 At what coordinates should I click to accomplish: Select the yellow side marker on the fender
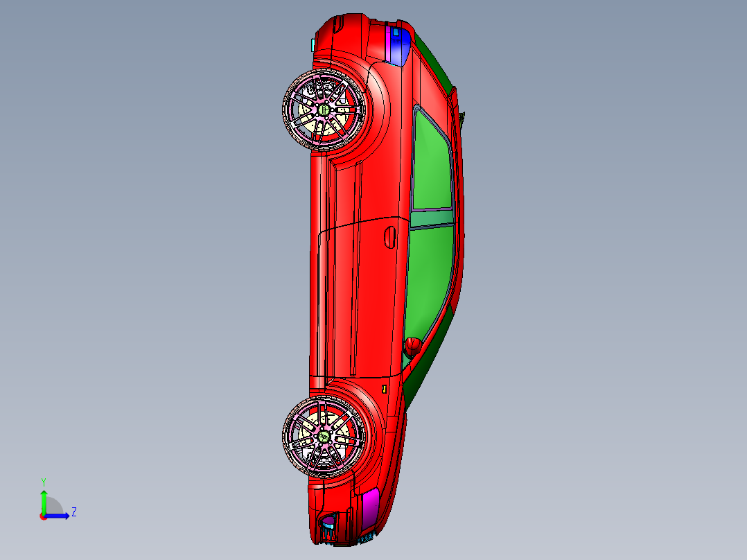coord(384,390)
